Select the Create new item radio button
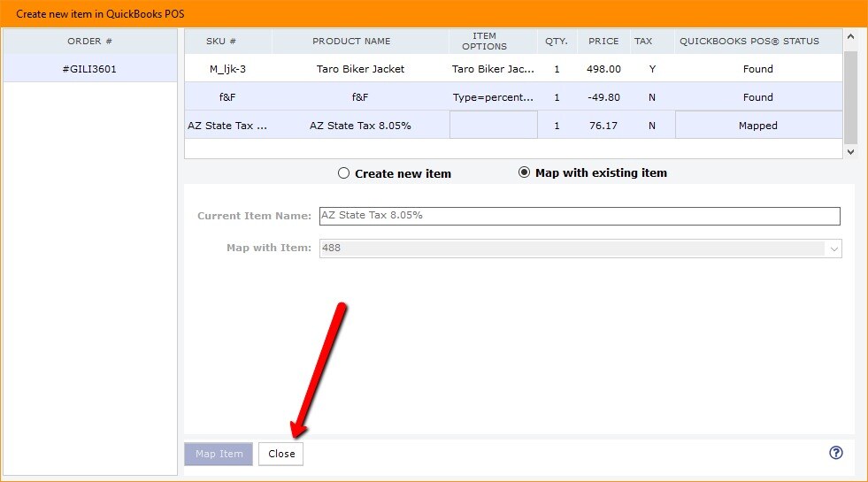The image size is (868, 482). [344, 173]
